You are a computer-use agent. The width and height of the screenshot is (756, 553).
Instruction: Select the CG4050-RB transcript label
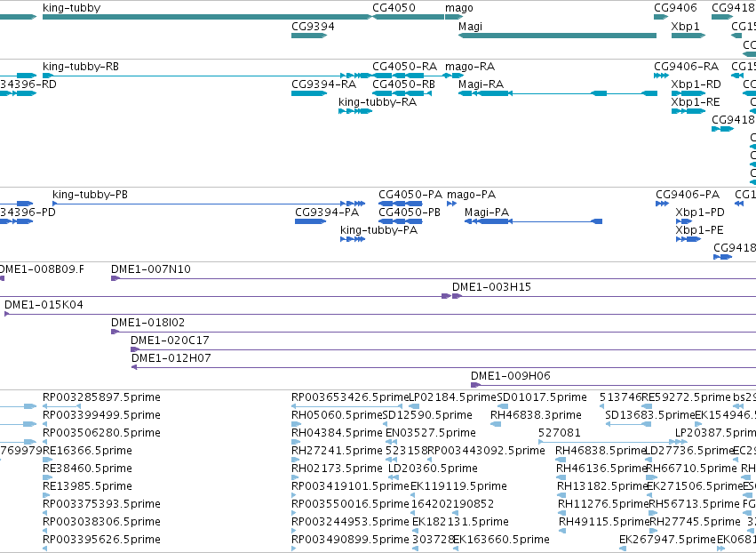point(403,84)
